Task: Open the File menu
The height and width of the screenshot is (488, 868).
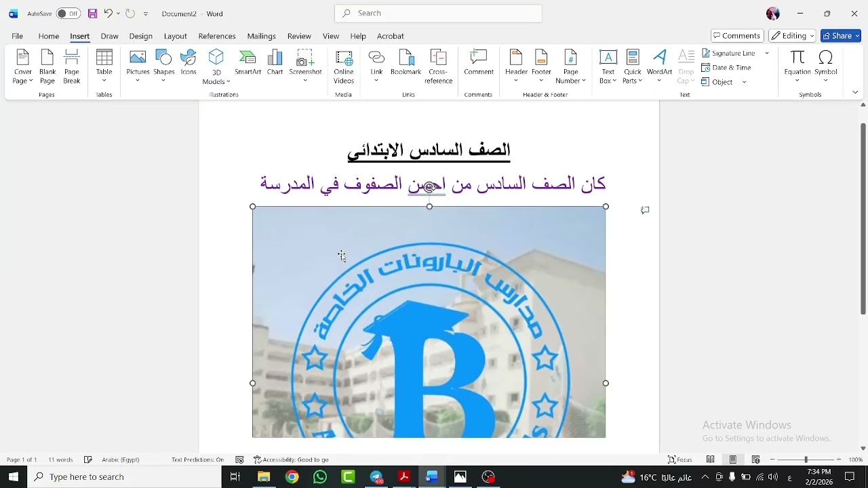Action: coord(18,36)
